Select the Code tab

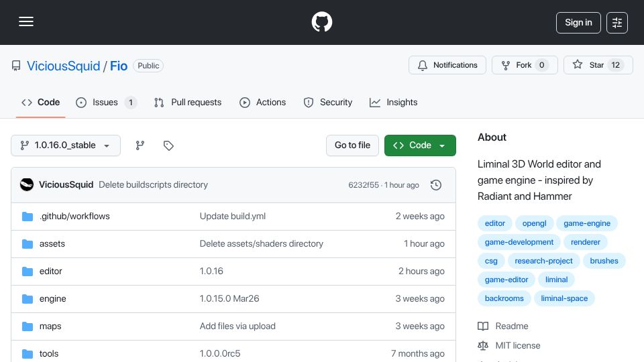click(x=41, y=102)
